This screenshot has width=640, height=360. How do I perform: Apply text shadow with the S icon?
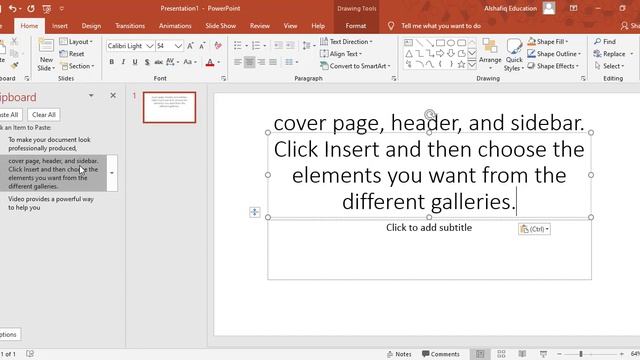(147, 62)
